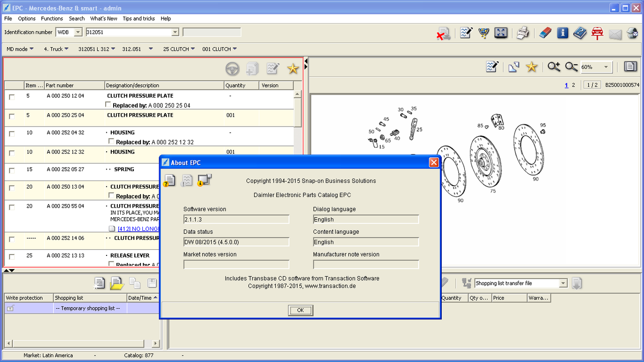
Task: Open the What's New menu
Action: pyautogui.click(x=104, y=19)
